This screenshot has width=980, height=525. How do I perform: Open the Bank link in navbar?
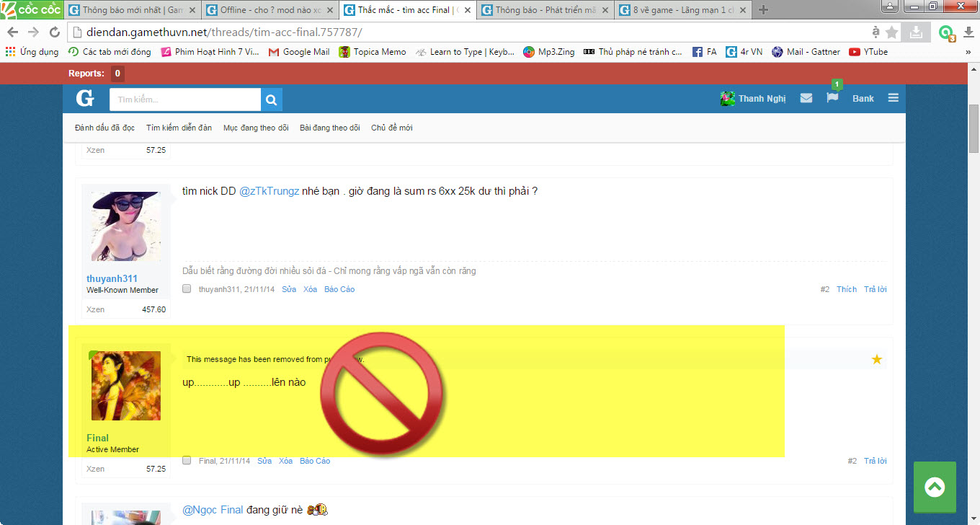click(x=863, y=99)
